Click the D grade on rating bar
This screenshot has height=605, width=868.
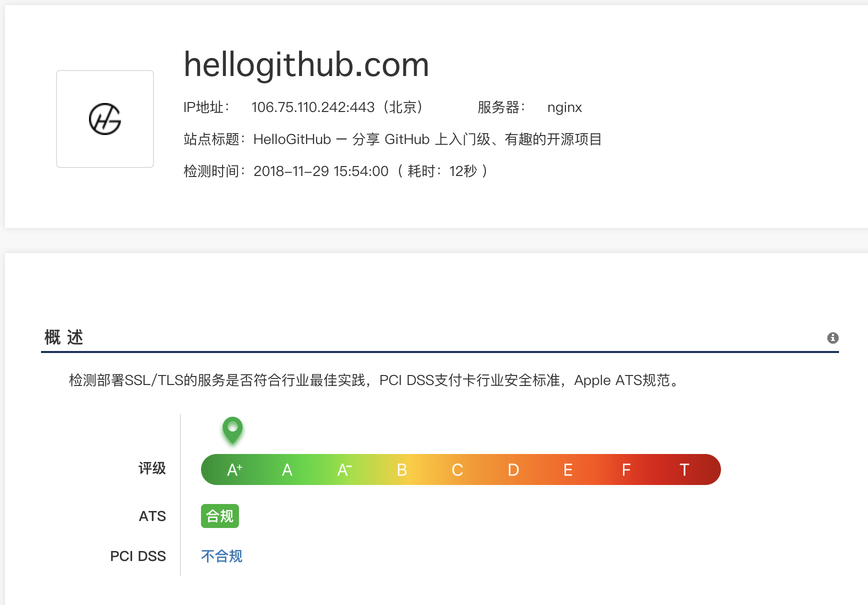pos(513,469)
